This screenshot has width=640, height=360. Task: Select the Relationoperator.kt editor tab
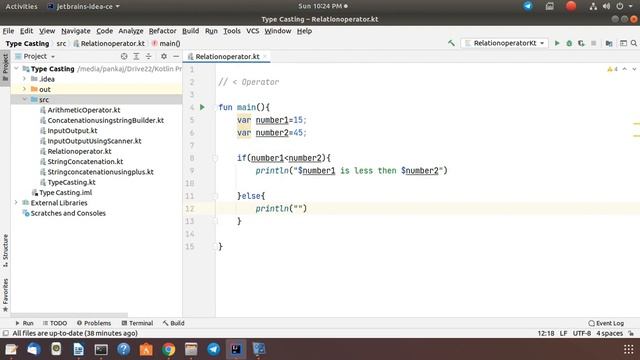coord(227,56)
